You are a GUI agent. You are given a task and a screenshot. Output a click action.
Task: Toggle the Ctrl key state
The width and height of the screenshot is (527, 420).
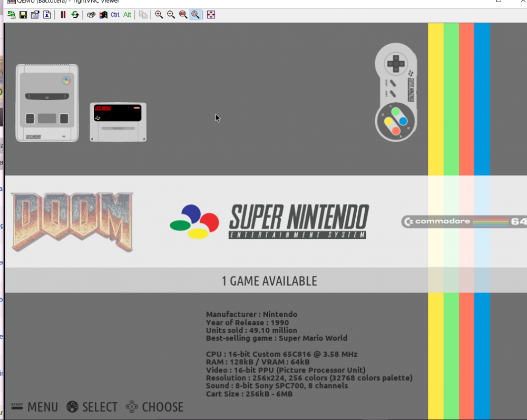(x=115, y=15)
